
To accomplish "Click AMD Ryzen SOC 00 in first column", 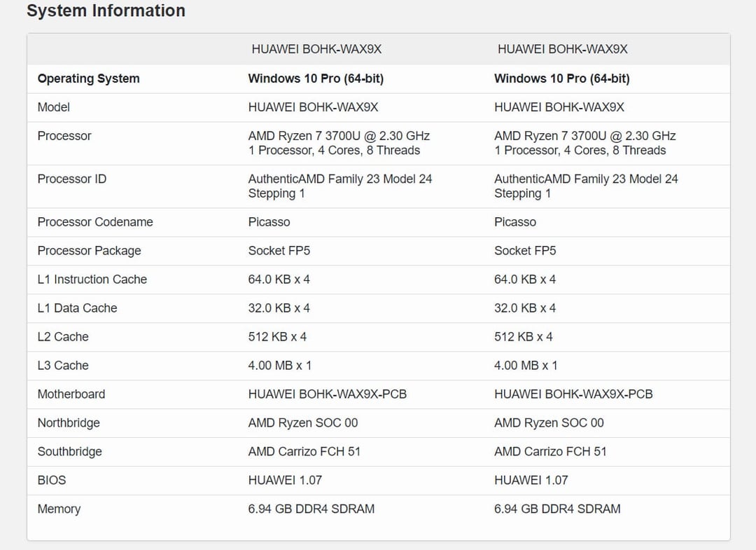I will pyautogui.click(x=303, y=423).
